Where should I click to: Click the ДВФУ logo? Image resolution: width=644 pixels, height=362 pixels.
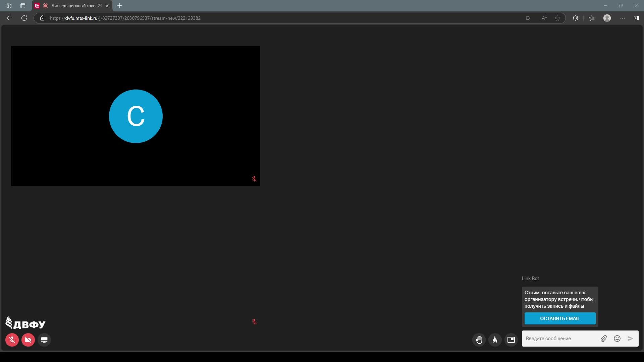pyautogui.click(x=25, y=323)
